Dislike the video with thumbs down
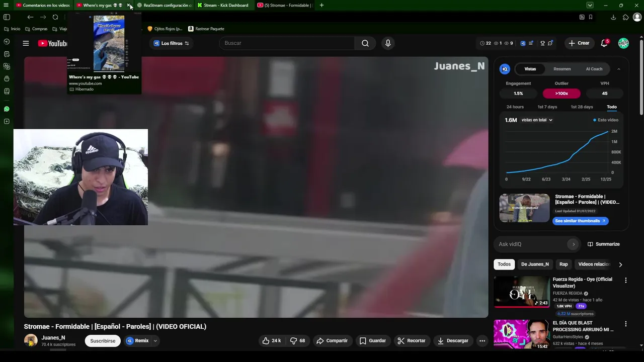 click(x=298, y=341)
